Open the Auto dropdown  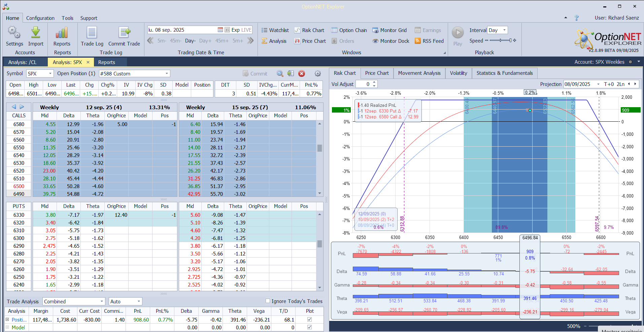click(x=139, y=301)
